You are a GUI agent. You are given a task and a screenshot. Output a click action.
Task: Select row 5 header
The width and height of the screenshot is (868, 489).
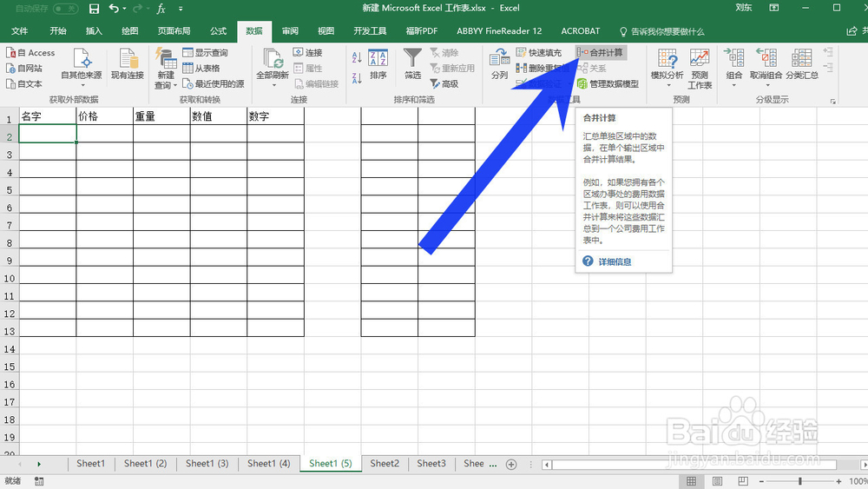click(x=10, y=190)
